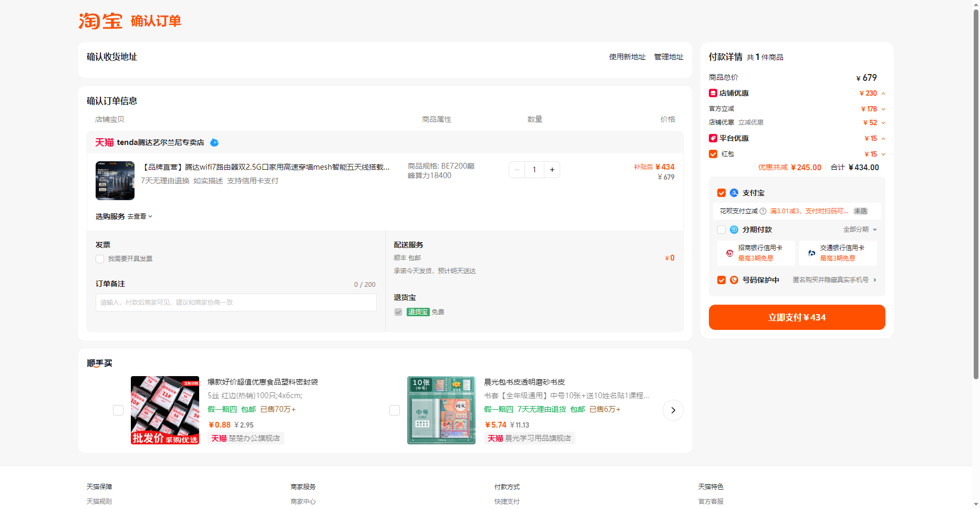The height and width of the screenshot is (509, 980).
Task: Click the 补贴后 ¥434 price
Action: tap(654, 167)
